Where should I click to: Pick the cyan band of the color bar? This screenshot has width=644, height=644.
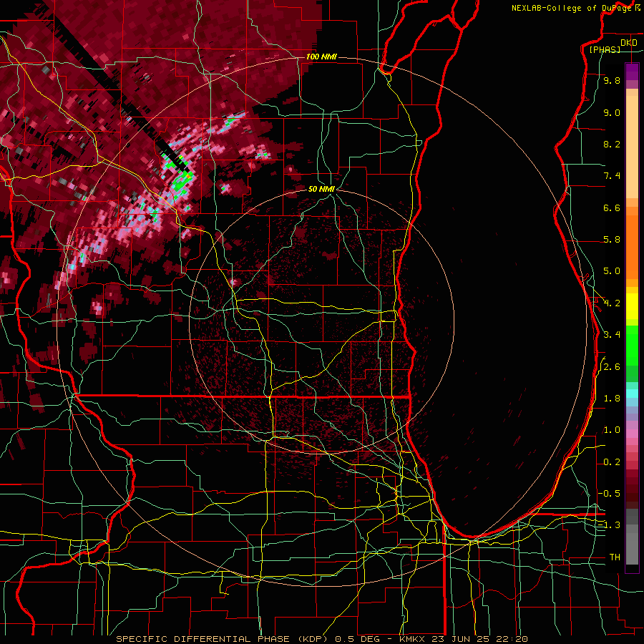click(632, 394)
